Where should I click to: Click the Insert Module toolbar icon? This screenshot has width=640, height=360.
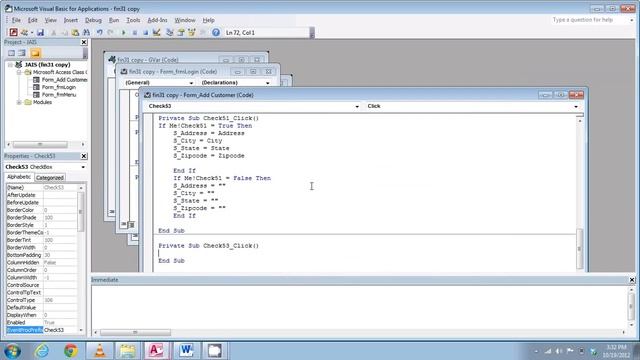point(24,32)
